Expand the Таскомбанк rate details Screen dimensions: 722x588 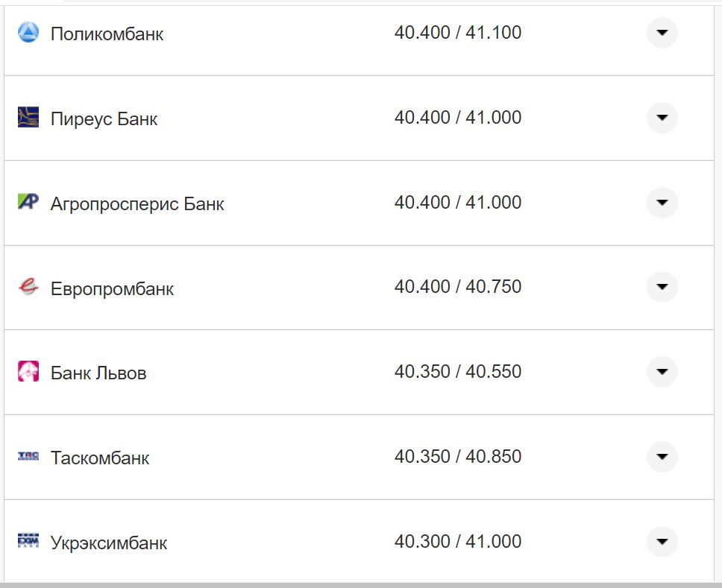(662, 457)
